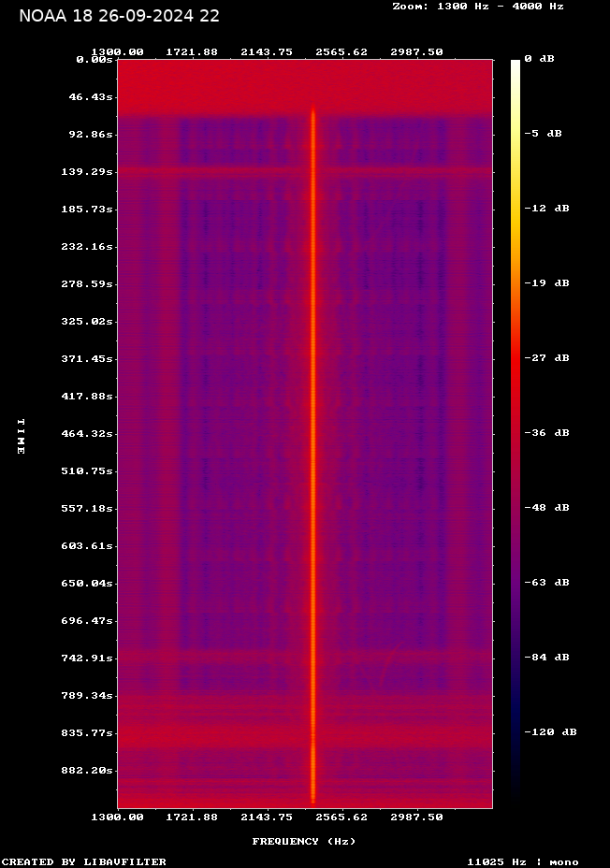Click the 11025 Hz : mono label
The width and height of the screenshot is (610, 868).
click(523, 861)
